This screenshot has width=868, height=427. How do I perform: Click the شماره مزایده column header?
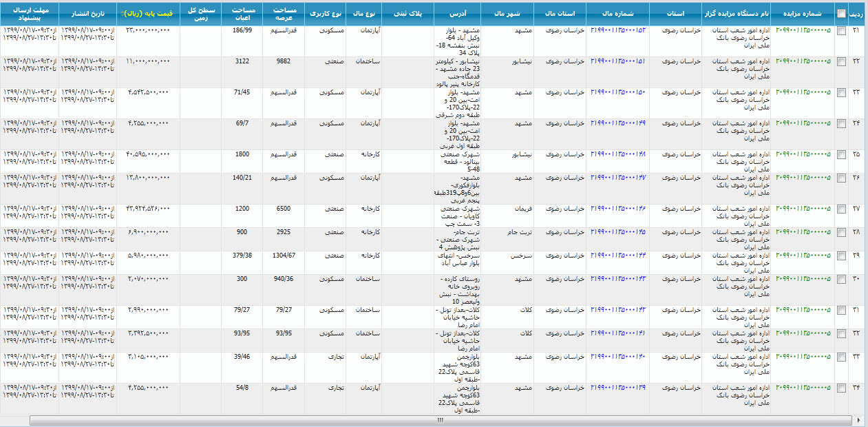[x=803, y=14]
